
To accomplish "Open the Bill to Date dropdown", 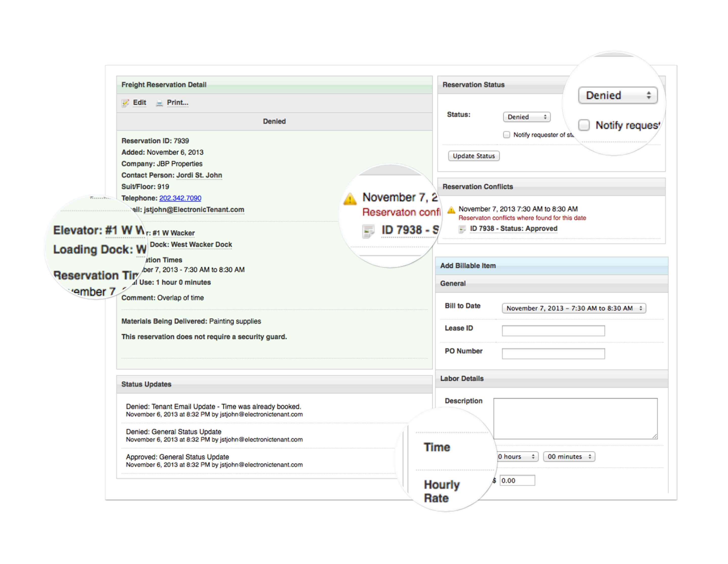I will tap(574, 308).
